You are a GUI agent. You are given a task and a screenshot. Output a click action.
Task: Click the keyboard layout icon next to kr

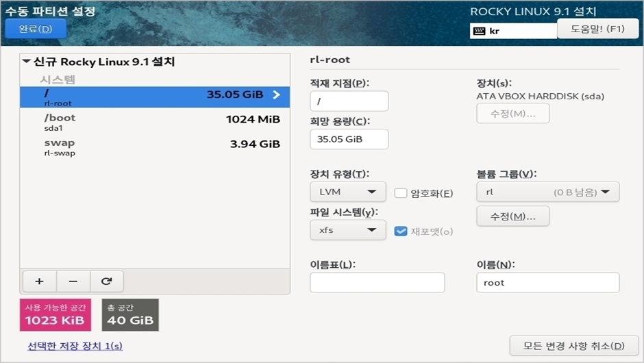480,32
